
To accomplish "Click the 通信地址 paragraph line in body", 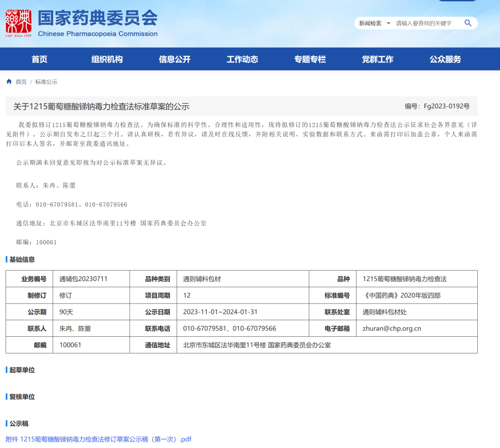I will 111,223.
